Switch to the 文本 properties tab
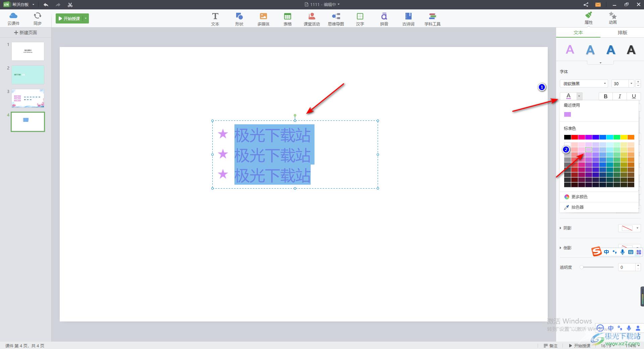 pos(578,33)
